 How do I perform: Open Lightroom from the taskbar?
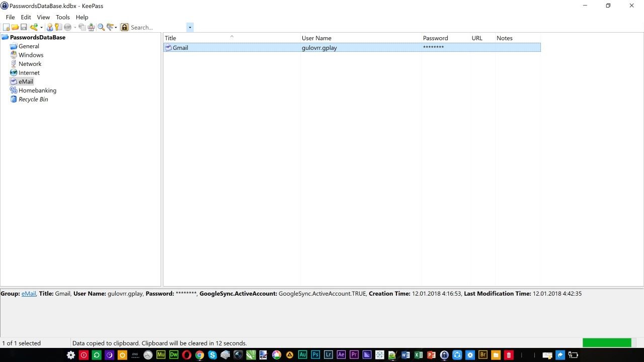point(328,355)
